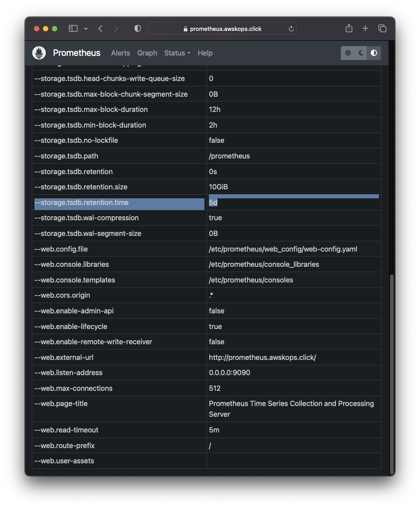The height and width of the screenshot is (509, 420).
Task: Select the 10GiB retention size value
Action: (218, 187)
